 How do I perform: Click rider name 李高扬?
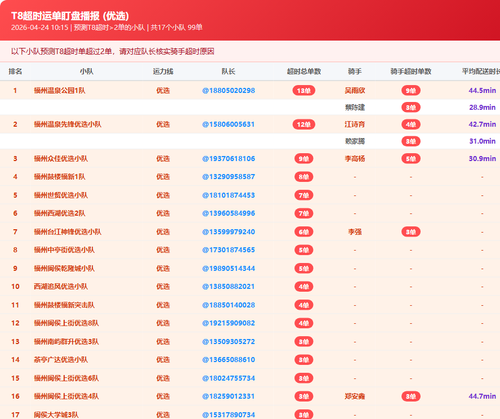click(355, 159)
